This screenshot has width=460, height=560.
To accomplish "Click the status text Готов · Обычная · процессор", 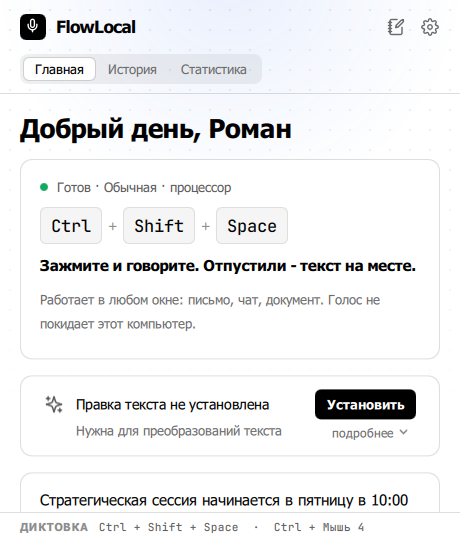I will pyautogui.click(x=144, y=188).
